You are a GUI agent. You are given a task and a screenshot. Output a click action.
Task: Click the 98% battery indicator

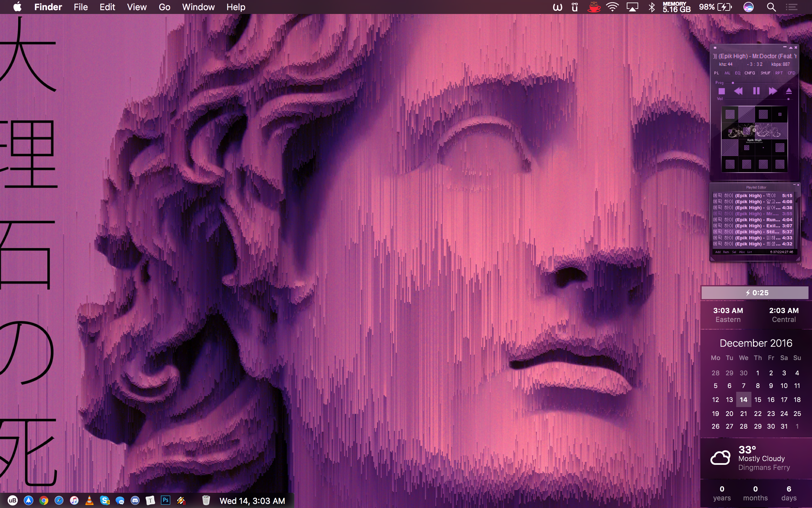pos(715,7)
